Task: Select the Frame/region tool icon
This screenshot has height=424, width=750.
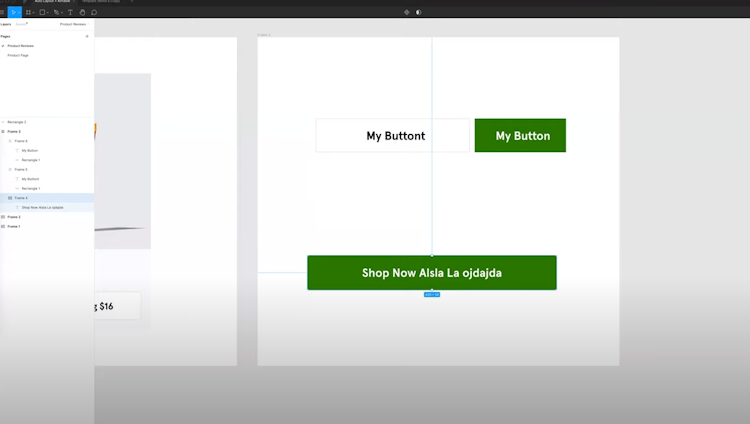Action: 28,12
